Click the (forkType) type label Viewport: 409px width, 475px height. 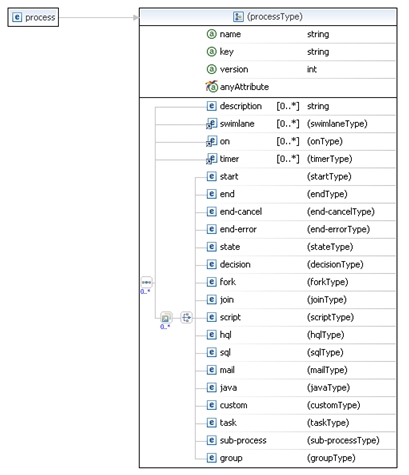327,282
